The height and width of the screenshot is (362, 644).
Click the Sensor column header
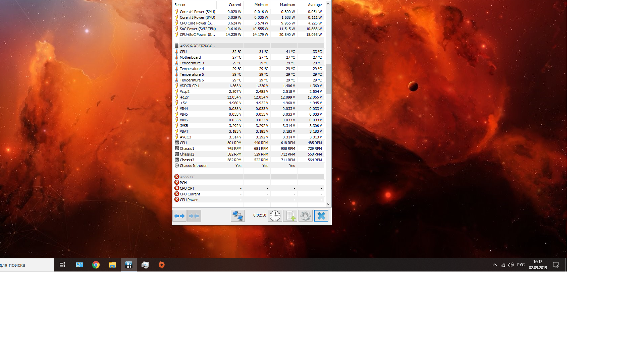180,5
